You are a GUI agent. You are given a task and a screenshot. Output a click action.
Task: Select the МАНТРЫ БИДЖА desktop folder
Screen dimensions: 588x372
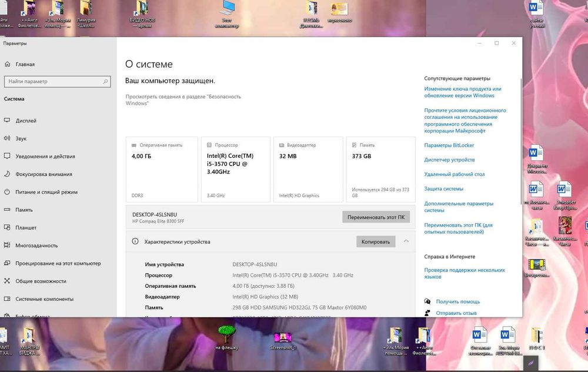pyautogui.click(x=29, y=341)
